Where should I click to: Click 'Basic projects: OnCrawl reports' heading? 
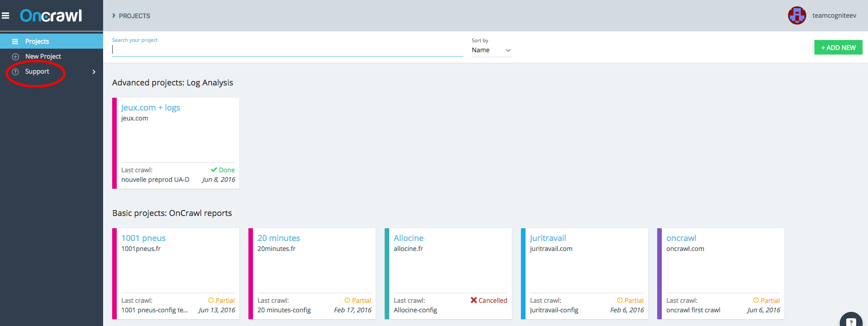coord(172,213)
